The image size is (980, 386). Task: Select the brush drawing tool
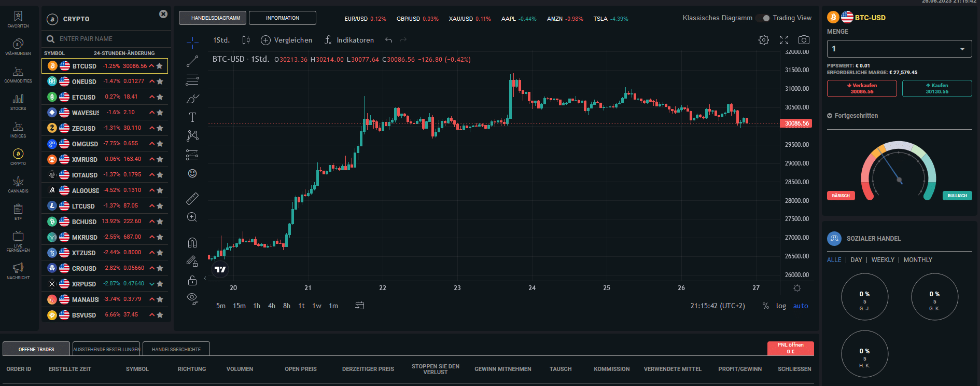pyautogui.click(x=192, y=99)
